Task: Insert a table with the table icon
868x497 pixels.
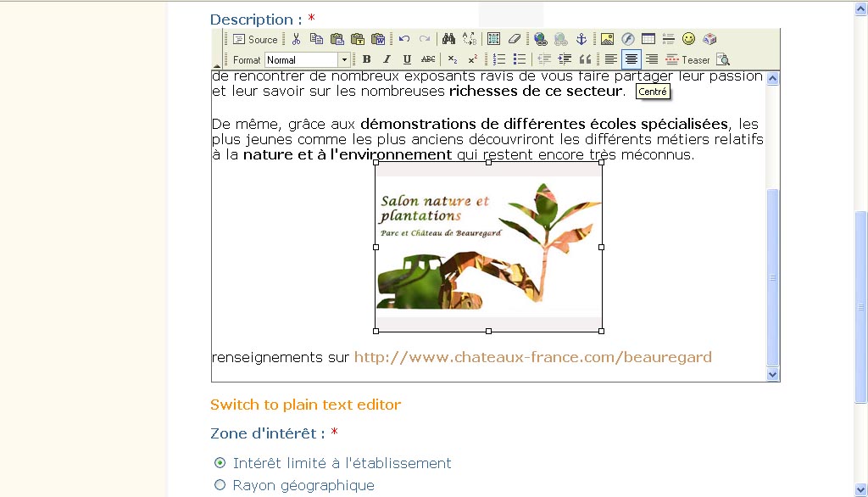Action: (648, 39)
